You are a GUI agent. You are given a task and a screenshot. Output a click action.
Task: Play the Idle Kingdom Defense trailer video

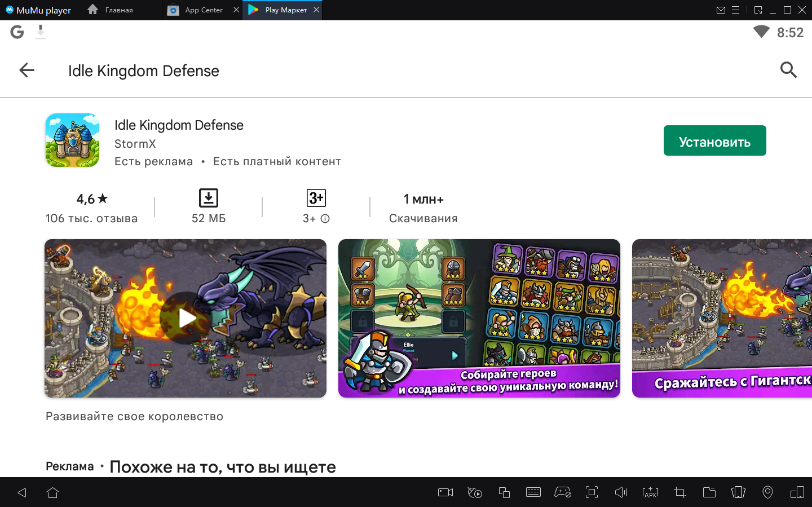186,318
